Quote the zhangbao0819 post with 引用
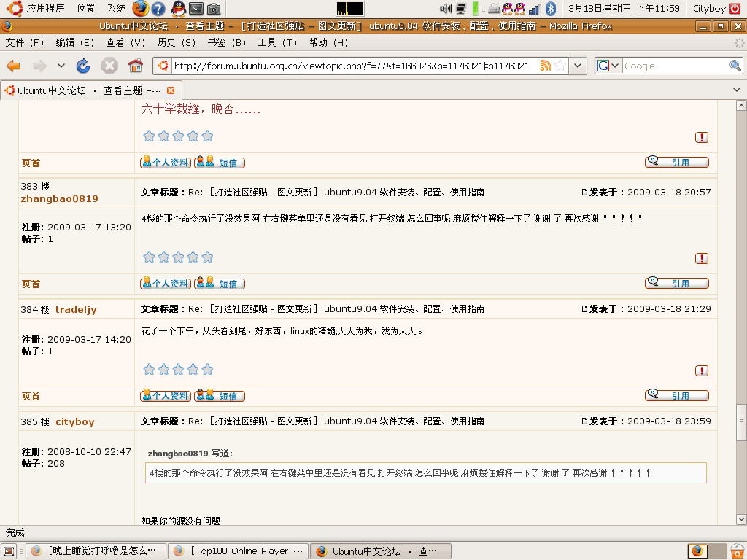Image resolution: width=747 pixels, height=560 pixels. click(676, 284)
